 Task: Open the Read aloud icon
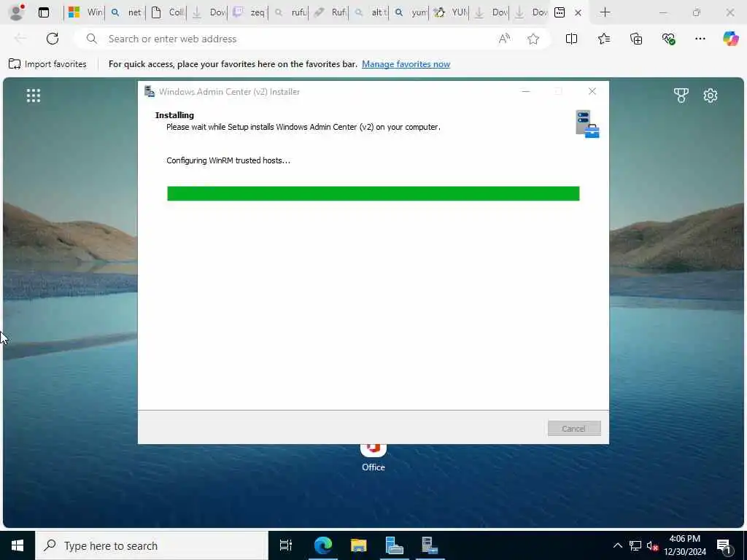click(x=504, y=39)
